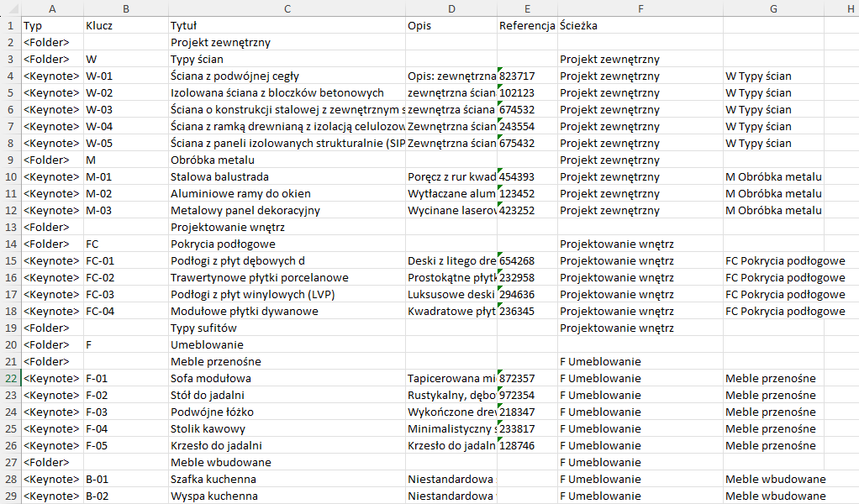859x504 pixels.
Task: Click the reference cell containing 823717
Action: (527, 76)
